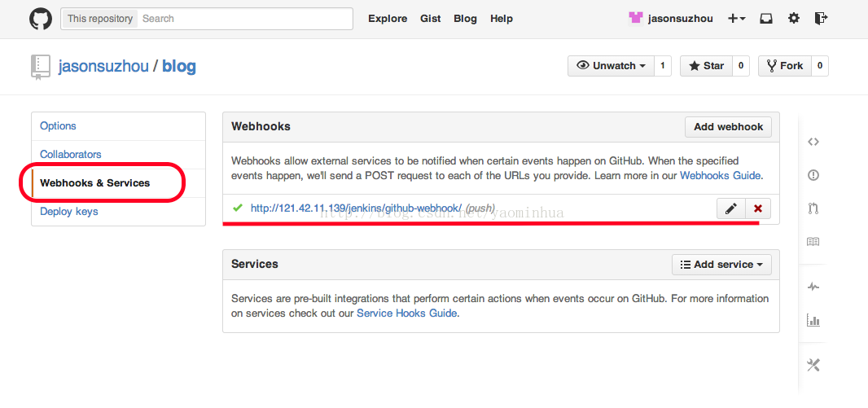Viewport: 868px width, 408px height.
Task: Click the forks count next to Fork
Action: 820,66
